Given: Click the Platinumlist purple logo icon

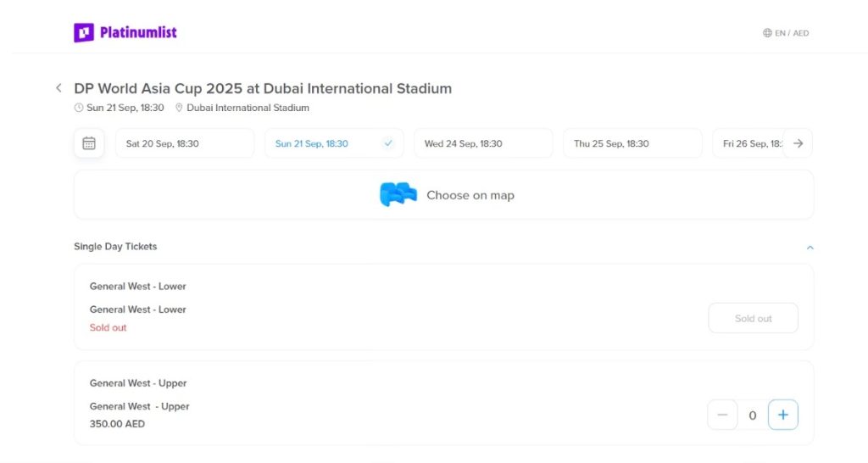Looking at the screenshot, I should [84, 33].
